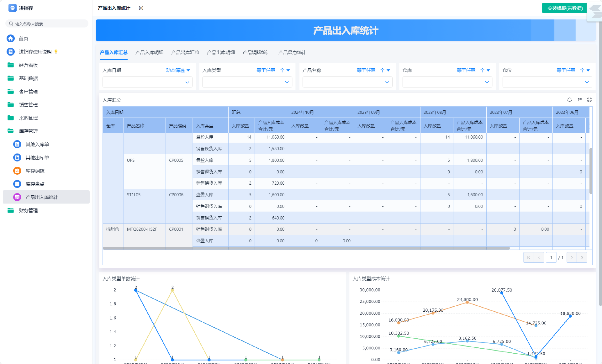
Task: Click the refresh icon above 入库汇总 table
Action: click(569, 100)
